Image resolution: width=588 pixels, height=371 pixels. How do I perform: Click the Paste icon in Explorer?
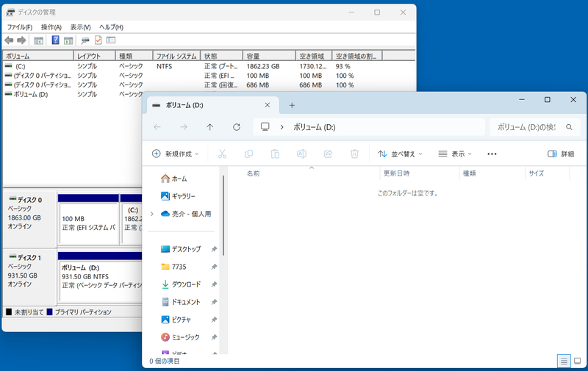click(x=275, y=154)
